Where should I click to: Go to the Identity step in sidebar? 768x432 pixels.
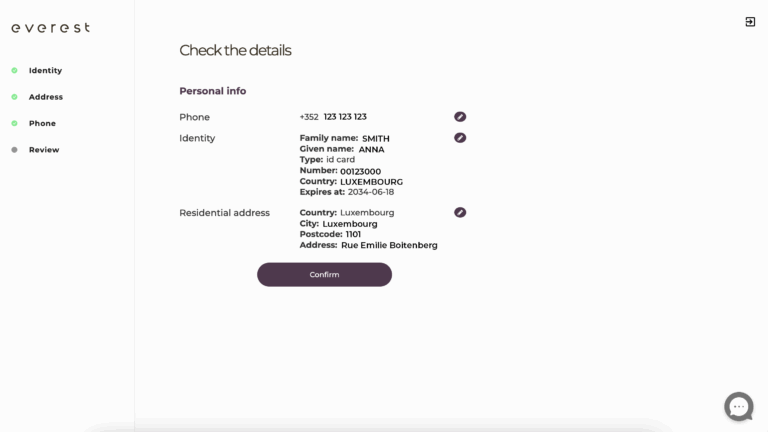45,71
